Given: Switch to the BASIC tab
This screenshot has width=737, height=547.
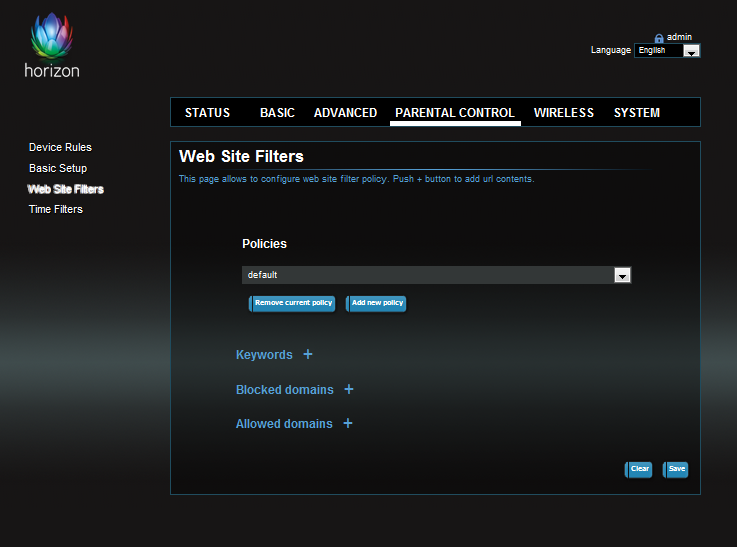Looking at the screenshot, I should 277,113.
